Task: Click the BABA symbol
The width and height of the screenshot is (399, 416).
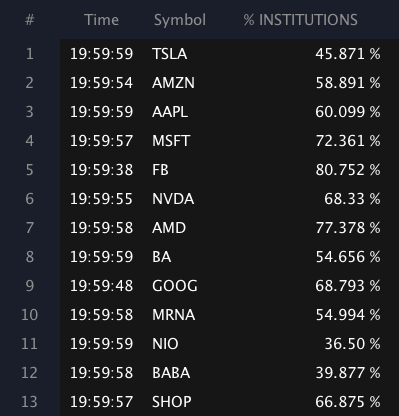Action: pyautogui.click(x=171, y=373)
